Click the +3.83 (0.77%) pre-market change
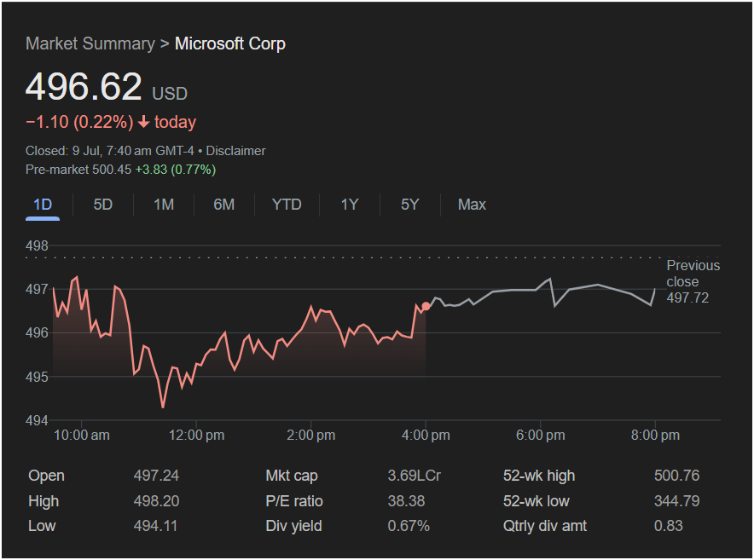The height and width of the screenshot is (560, 754). [x=176, y=170]
